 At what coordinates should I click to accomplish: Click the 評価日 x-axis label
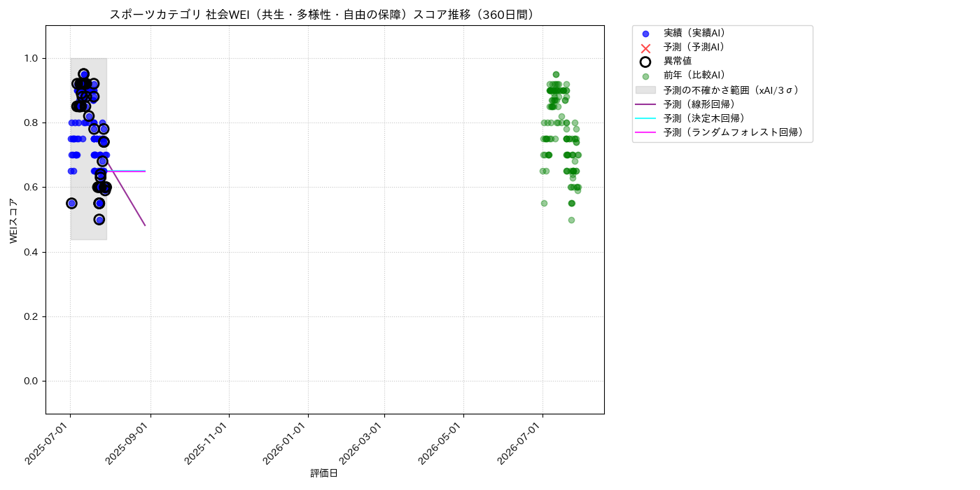click(x=324, y=473)
